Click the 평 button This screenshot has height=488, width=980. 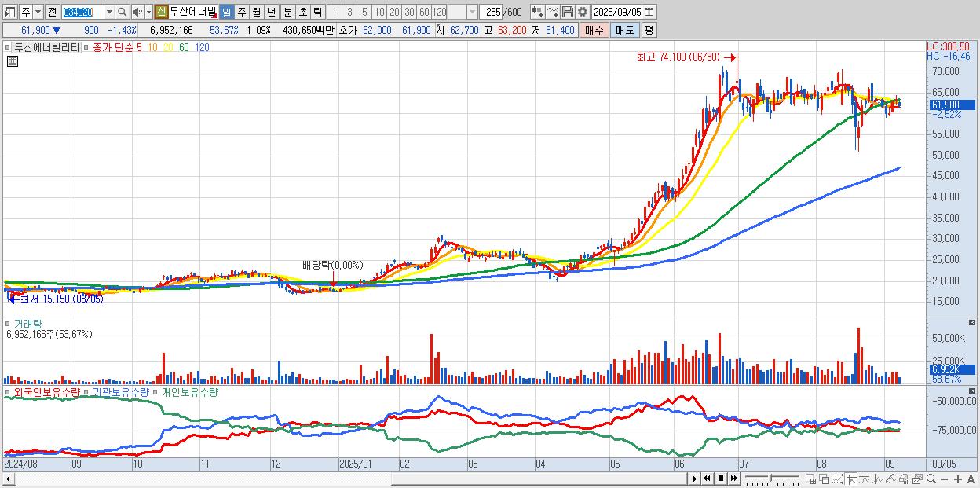point(649,30)
